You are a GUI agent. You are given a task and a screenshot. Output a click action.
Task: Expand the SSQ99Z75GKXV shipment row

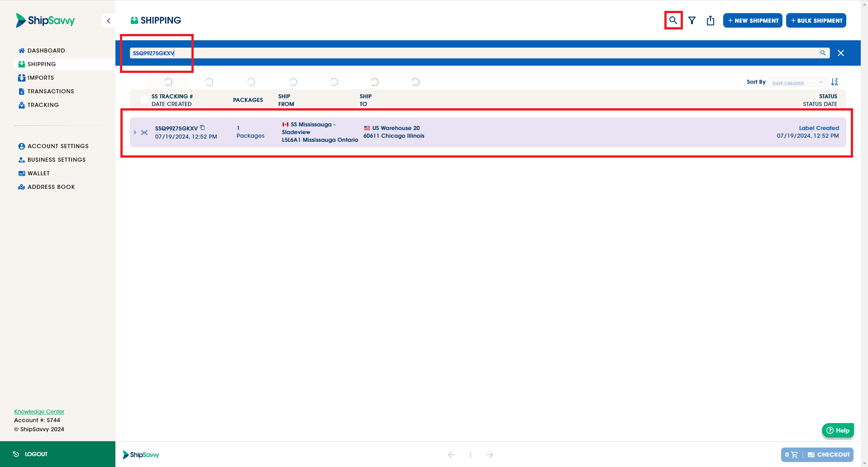coord(135,132)
